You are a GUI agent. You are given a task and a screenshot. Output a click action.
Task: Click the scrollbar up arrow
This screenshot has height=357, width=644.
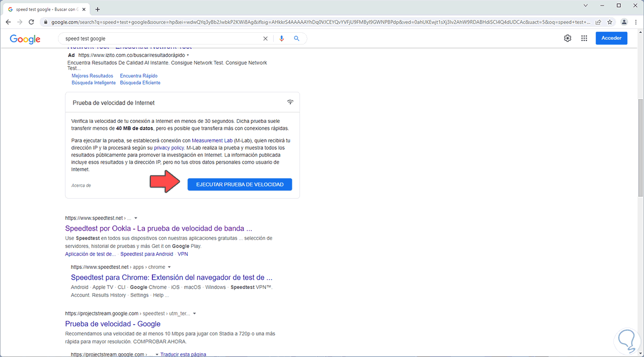coord(640,32)
